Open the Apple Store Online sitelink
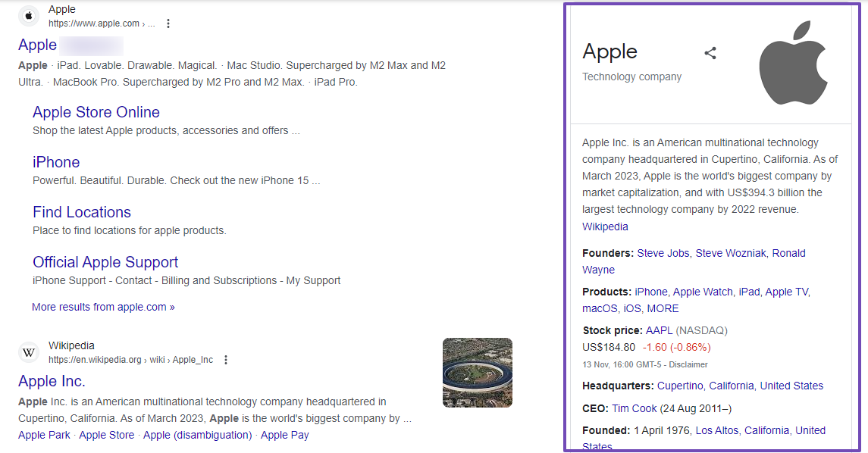868x453 pixels. pos(96,112)
